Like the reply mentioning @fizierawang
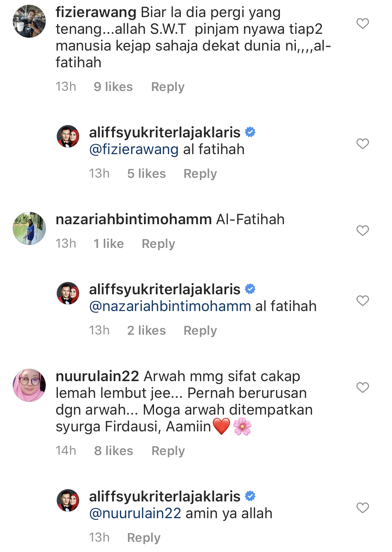The image size is (392, 552). tap(362, 144)
